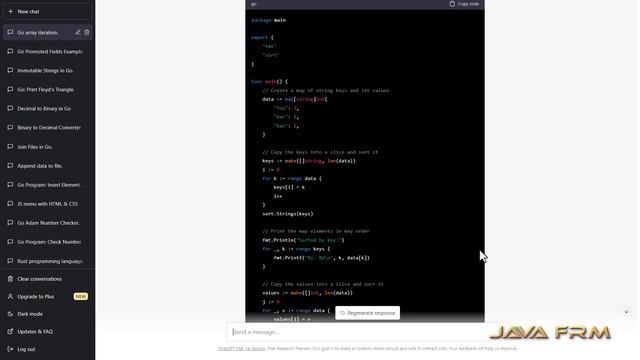Click Clear conversations
Image resolution: width=640 pixels, height=360 pixels.
click(47, 279)
